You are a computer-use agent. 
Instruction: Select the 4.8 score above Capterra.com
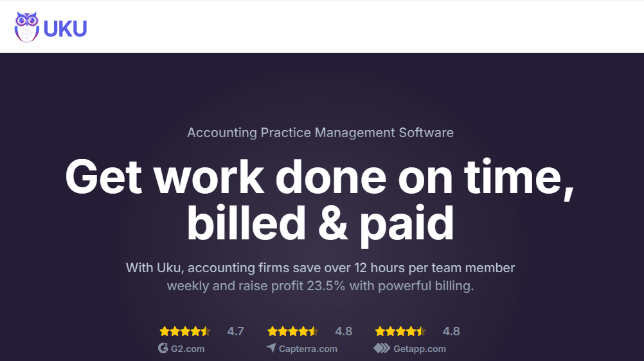(343, 331)
